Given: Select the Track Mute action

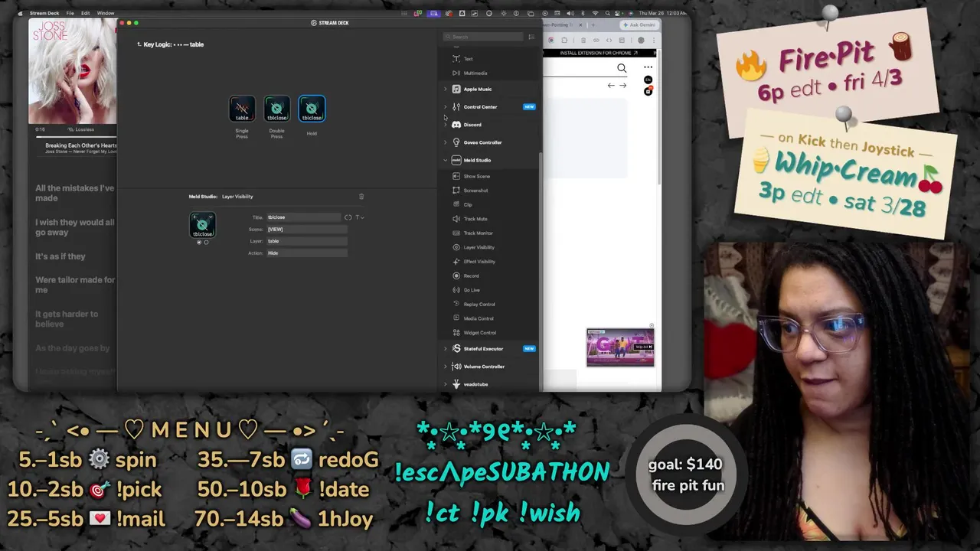Looking at the screenshot, I should pyautogui.click(x=475, y=219).
